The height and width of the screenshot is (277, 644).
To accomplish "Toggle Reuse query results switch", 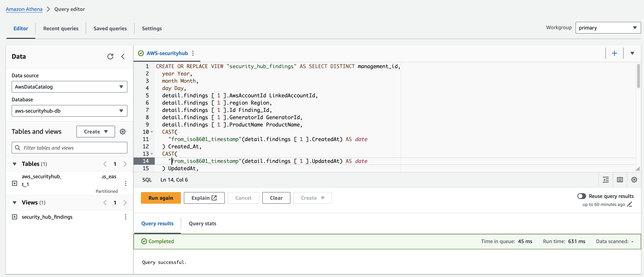I will pos(582,196).
